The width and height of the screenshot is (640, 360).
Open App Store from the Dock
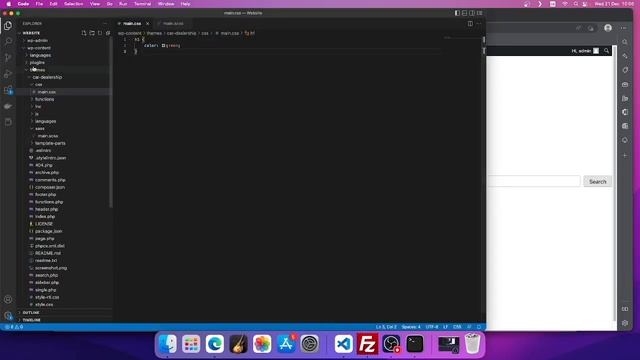(x=286, y=344)
